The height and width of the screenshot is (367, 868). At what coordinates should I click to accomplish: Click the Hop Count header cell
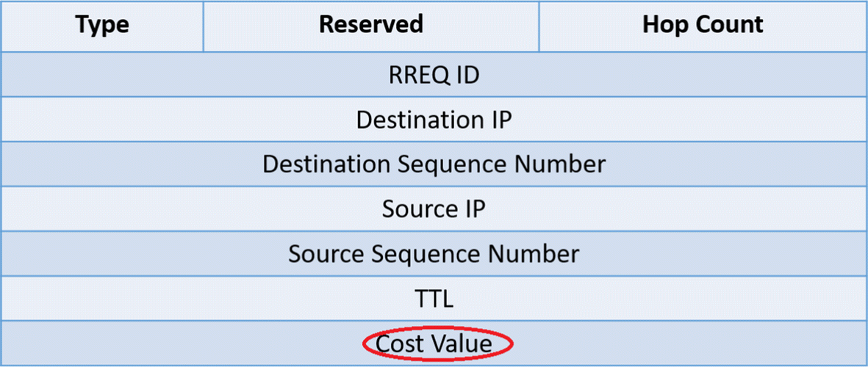click(x=703, y=26)
